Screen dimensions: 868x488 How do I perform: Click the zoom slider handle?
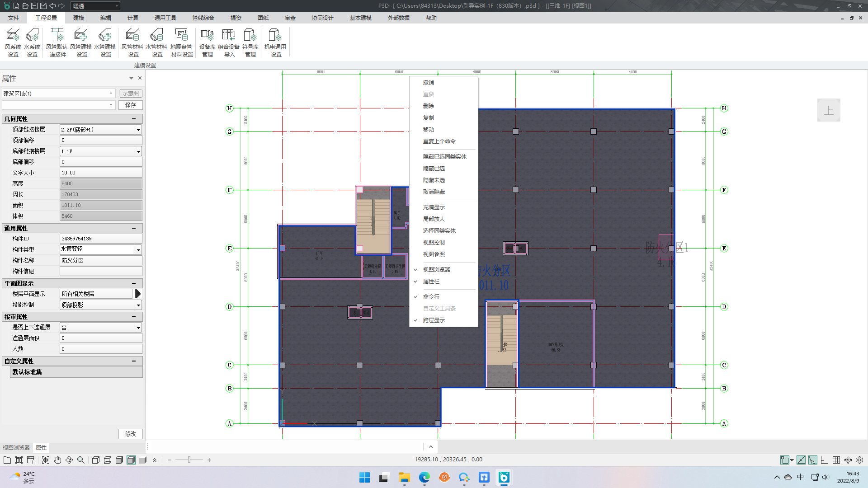pos(189,460)
